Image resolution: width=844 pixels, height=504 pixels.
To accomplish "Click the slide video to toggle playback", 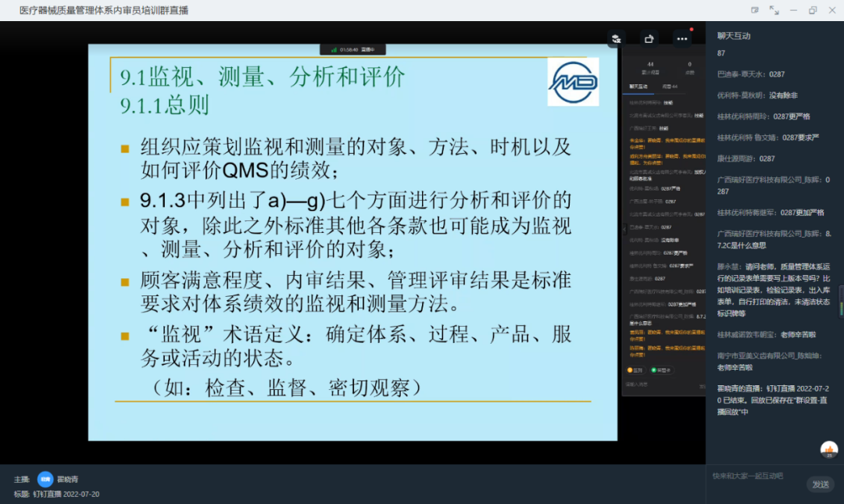I will [352, 242].
